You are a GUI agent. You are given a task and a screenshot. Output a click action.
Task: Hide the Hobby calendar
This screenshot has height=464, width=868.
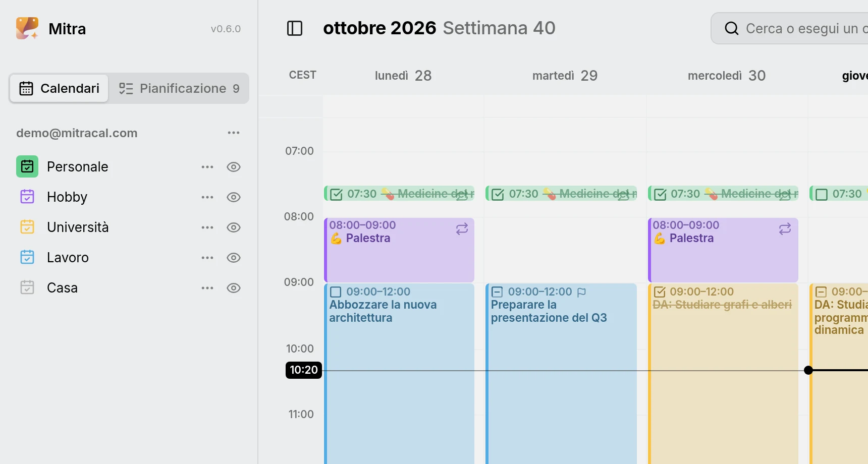(x=233, y=197)
